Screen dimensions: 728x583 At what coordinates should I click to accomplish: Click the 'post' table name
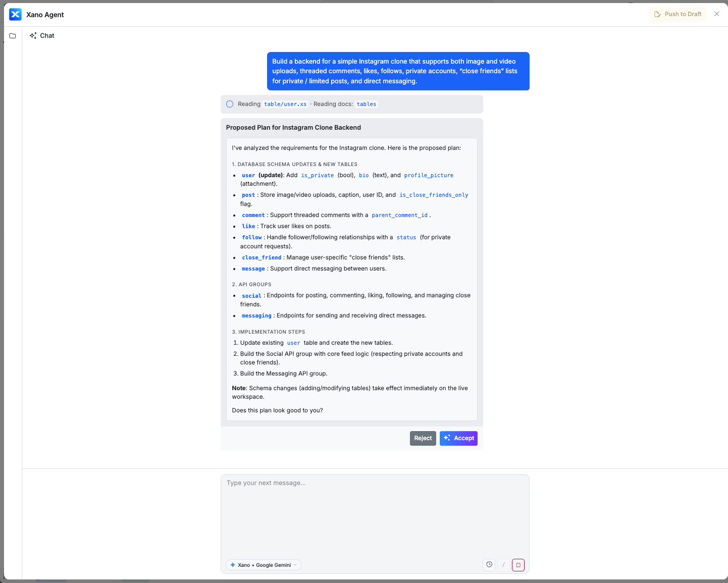pos(248,195)
